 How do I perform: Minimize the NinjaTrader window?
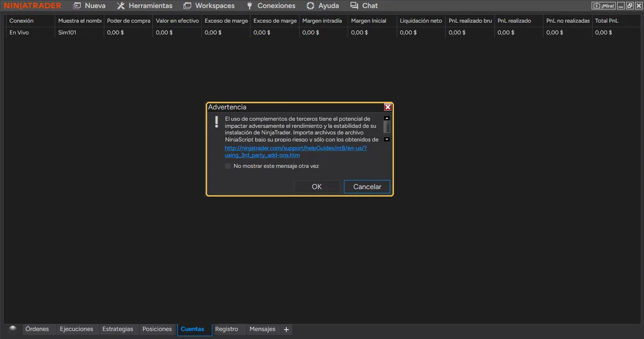(x=621, y=6)
